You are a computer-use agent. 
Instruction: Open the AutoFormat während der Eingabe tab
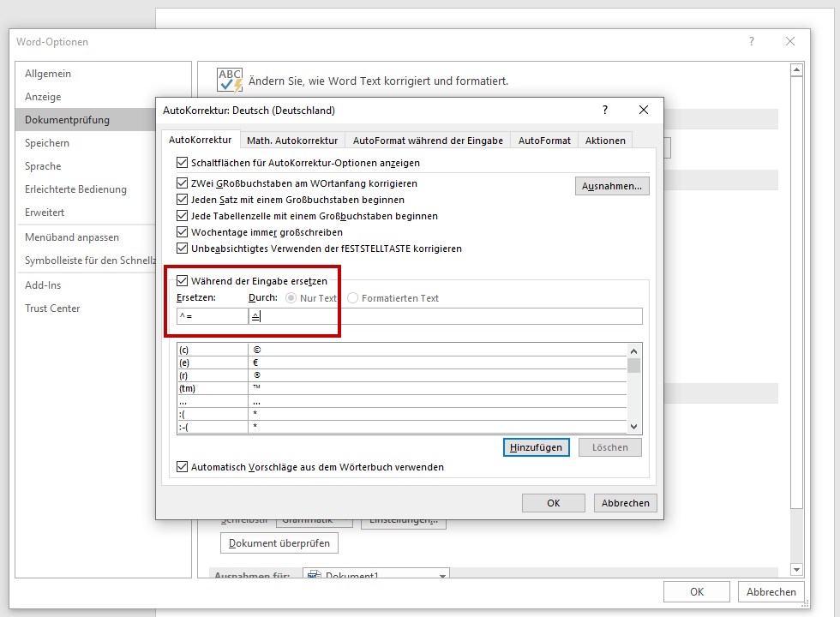pos(428,141)
